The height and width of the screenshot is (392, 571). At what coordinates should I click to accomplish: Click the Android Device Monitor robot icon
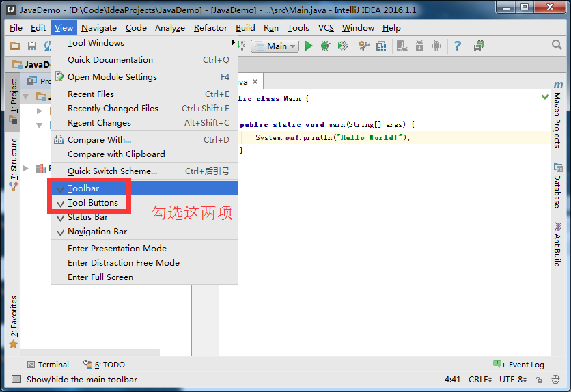[436, 46]
